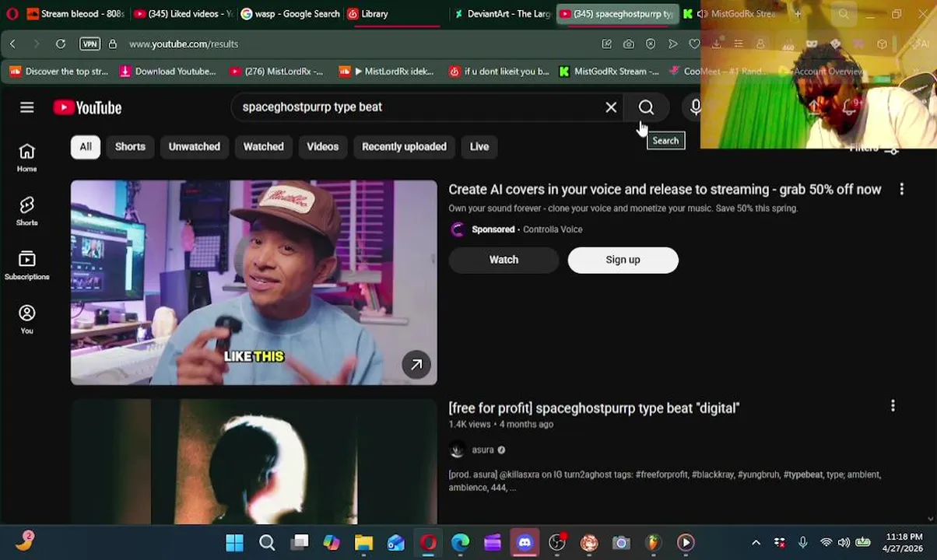Open the Discover the top str... bookmark
Screen dimensions: 937x560
point(58,71)
